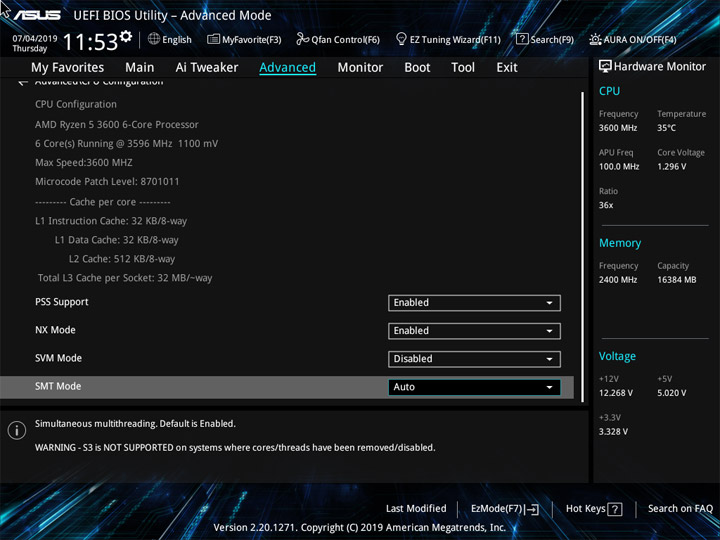Click the settings list vertical scrollbar

tap(583, 247)
